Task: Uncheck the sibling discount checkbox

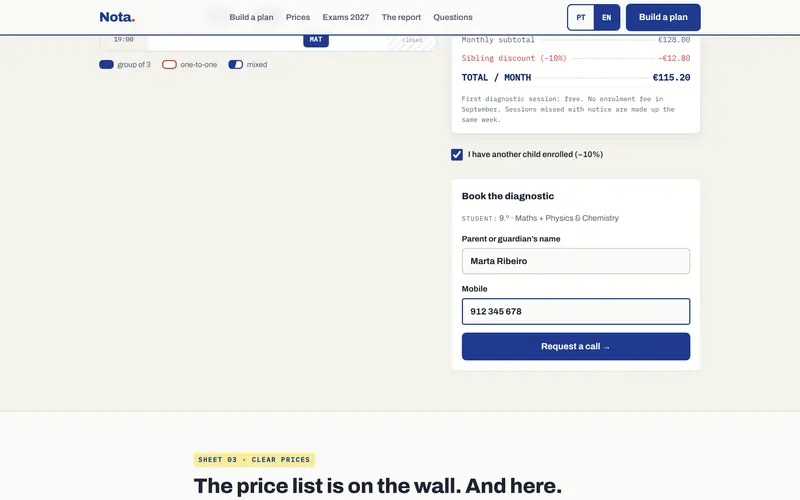Action: coord(457,155)
